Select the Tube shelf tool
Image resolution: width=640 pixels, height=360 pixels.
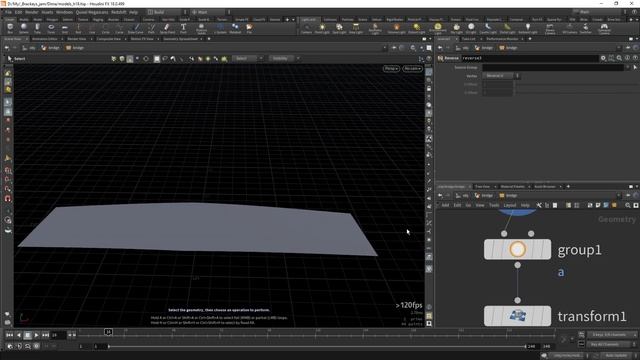(x=37, y=28)
